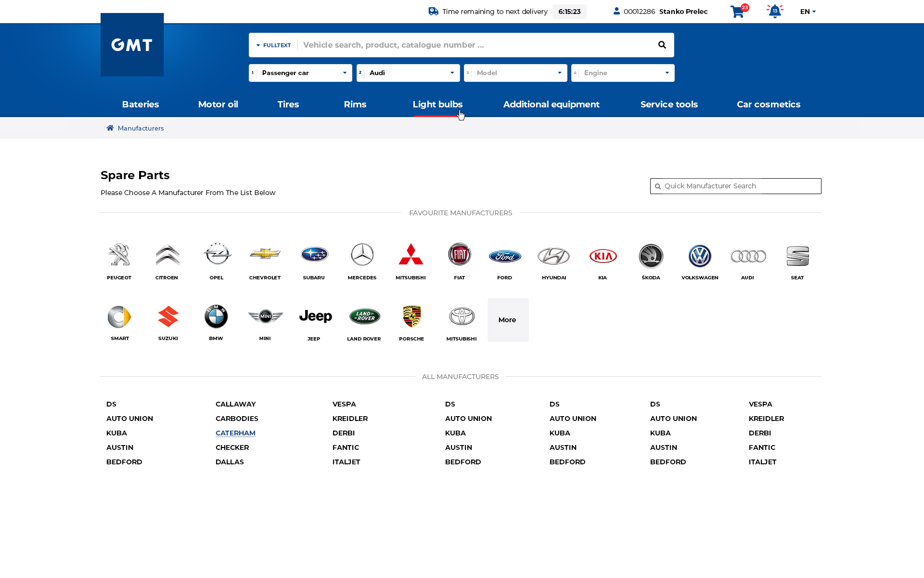
Task: Open the Light bulbs menu
Action: click(x=437, y=105)
